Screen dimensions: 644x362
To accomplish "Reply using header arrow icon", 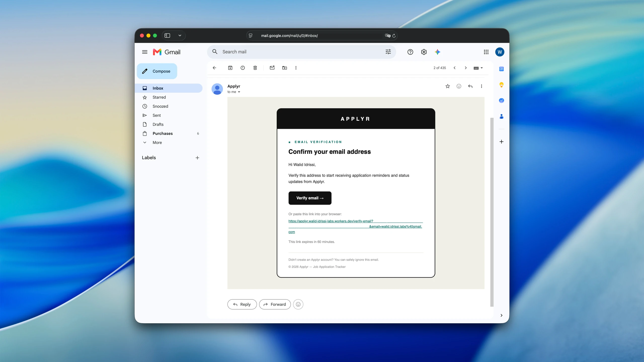I will [470, 86].
